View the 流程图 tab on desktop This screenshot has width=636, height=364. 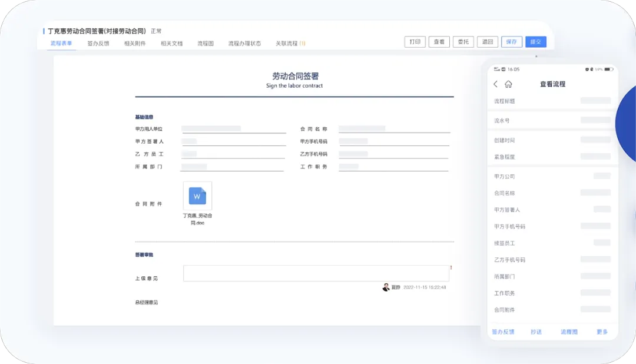(x=206, y=44)
